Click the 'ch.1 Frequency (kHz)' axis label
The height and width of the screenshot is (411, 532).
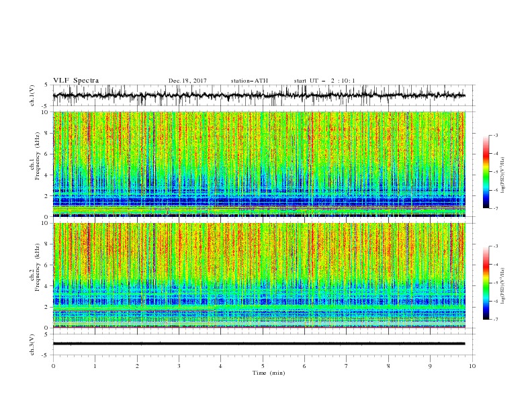point(36,155)
